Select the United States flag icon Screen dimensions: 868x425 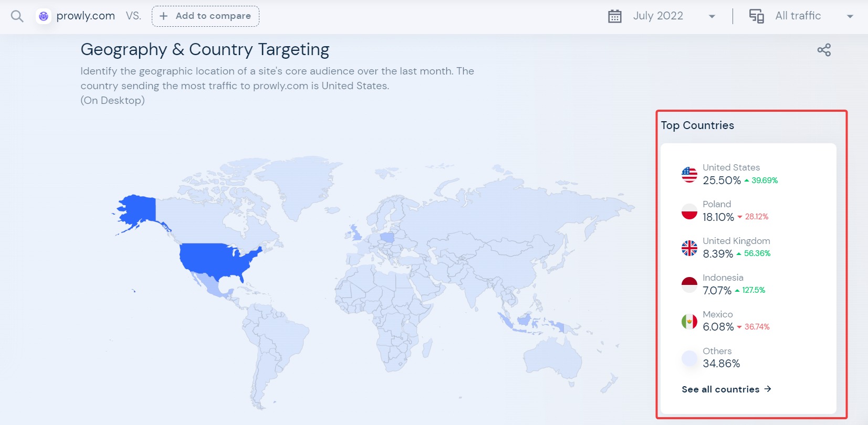click(x=689, y=174)
